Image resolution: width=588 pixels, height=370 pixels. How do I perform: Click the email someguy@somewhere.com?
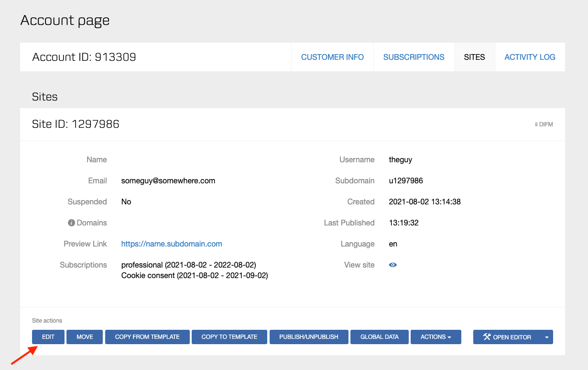click(x=168, y=181)
